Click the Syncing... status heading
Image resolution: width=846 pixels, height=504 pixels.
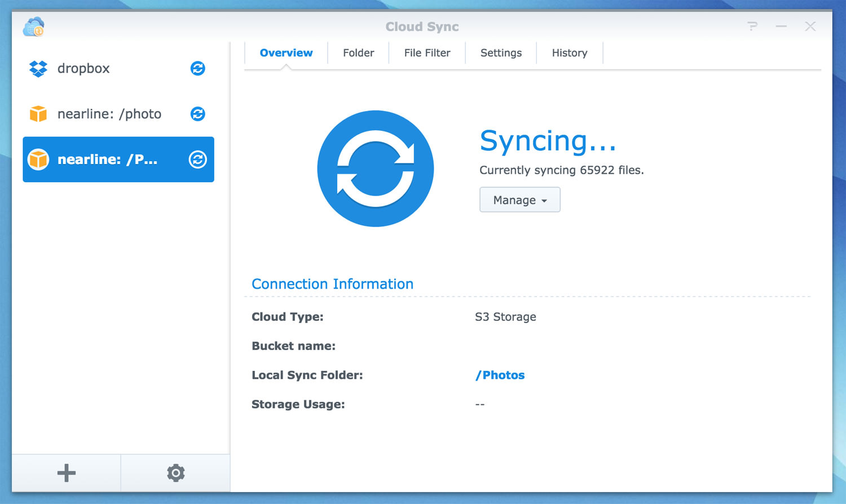tap(548, 140)
